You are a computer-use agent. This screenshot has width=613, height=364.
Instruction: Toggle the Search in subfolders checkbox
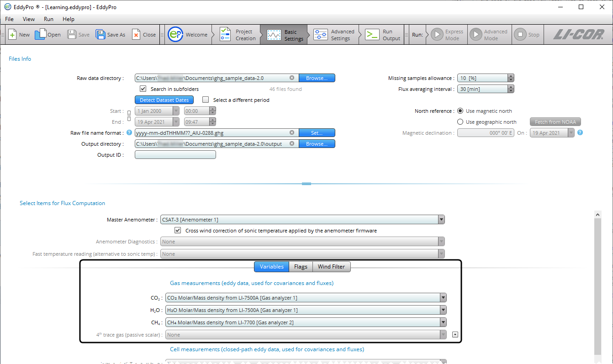tap(143, 89)
